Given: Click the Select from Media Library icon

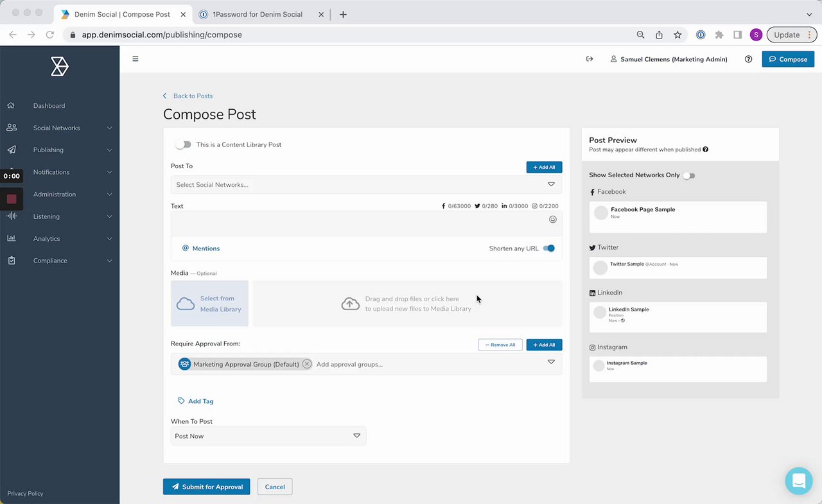Looking at the screenshot, I should coord(186,304).
